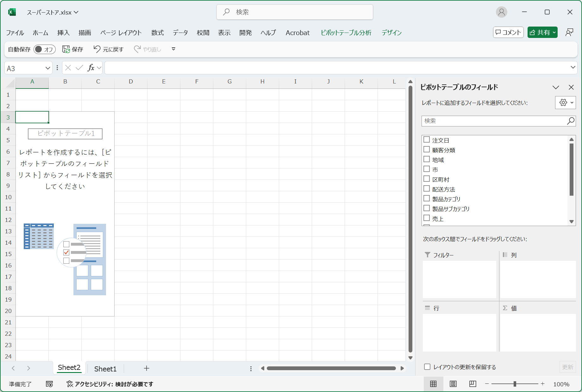
Task: Open the name box dropdown arrow
Action: click(x=48, y=68)
